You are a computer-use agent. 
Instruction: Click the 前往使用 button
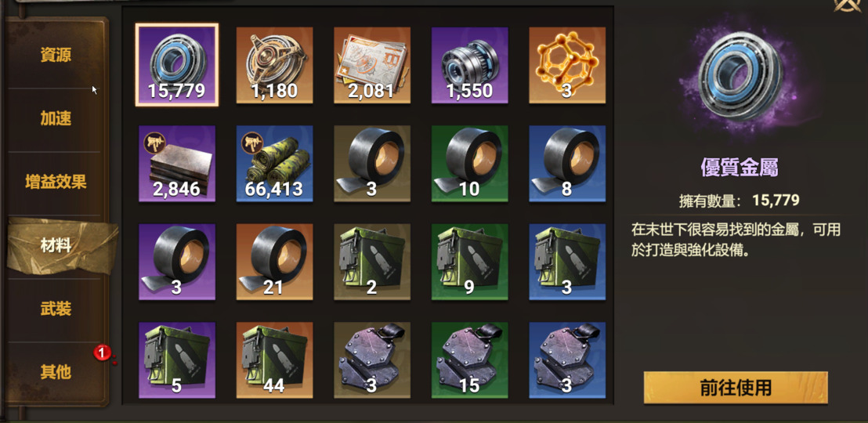coord(736,388)
